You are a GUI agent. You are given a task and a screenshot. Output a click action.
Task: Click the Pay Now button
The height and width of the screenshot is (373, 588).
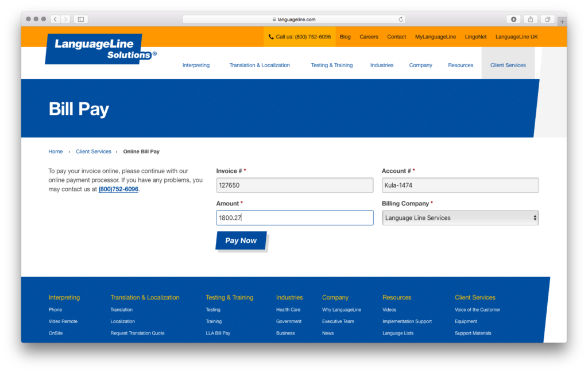(x=241, y=240)
